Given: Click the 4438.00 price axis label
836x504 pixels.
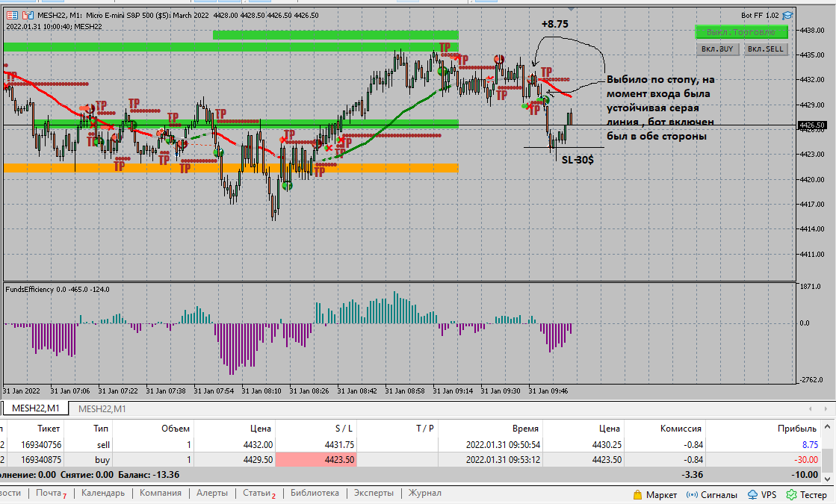Looking at the screenshot, I should click(x=811, y=31).
